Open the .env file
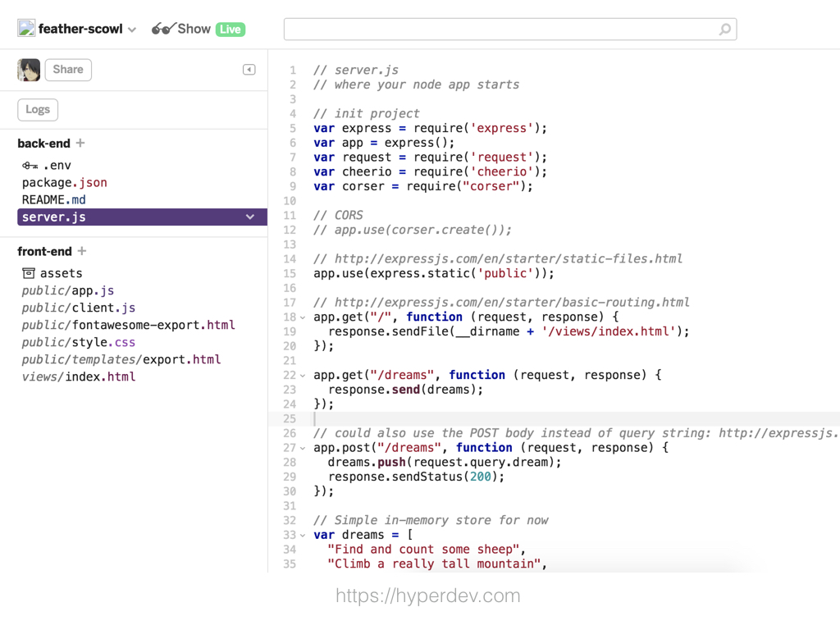This screenshot has height=630, width=840. [x=57, y=166]
